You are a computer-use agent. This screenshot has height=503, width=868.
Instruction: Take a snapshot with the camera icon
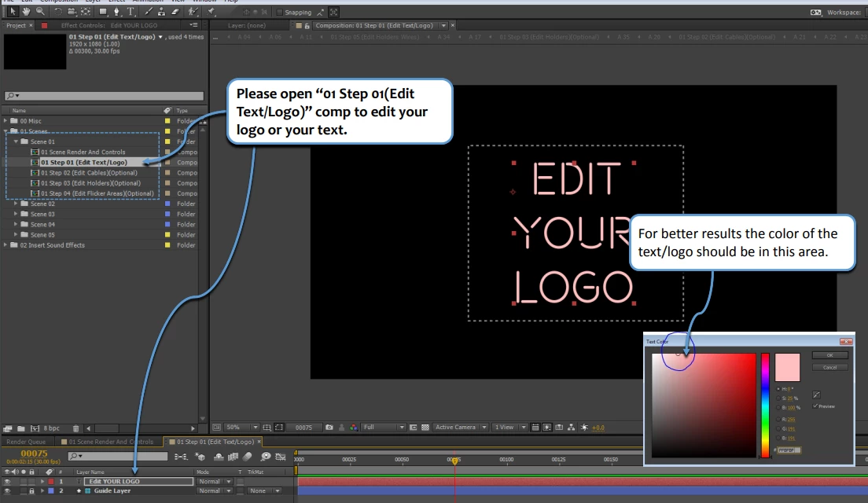329,428
